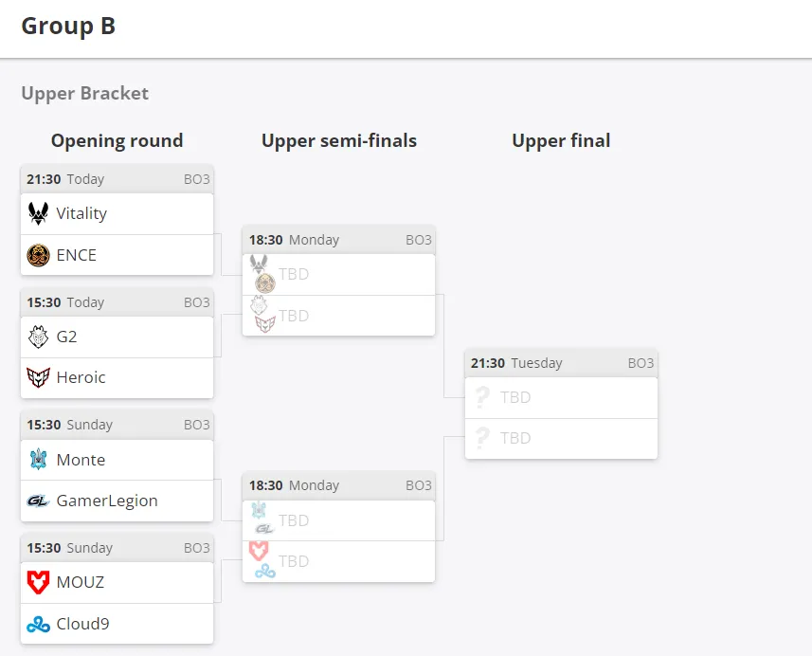
Task: Click the ENCE team logo
Action: (38, 255)
